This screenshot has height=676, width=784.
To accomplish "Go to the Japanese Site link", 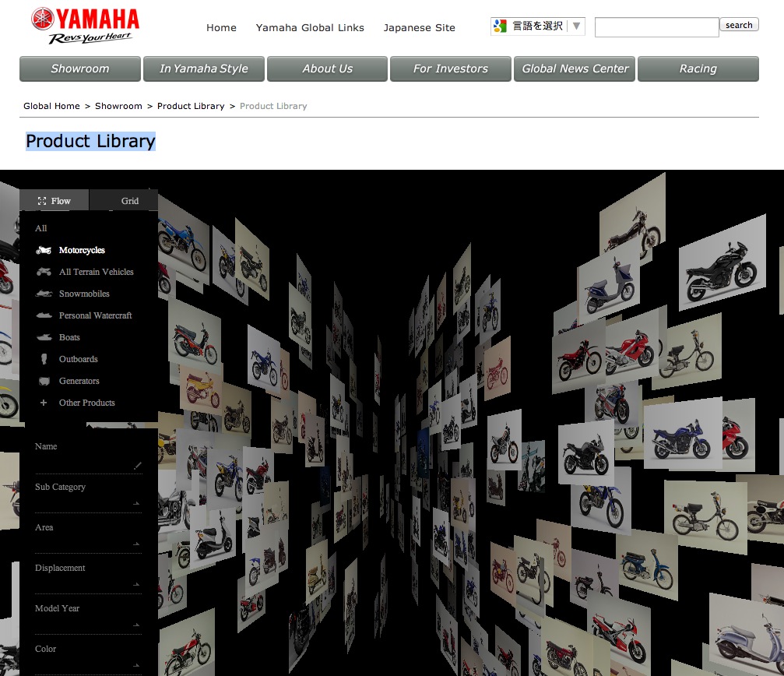I will (419, 27).
